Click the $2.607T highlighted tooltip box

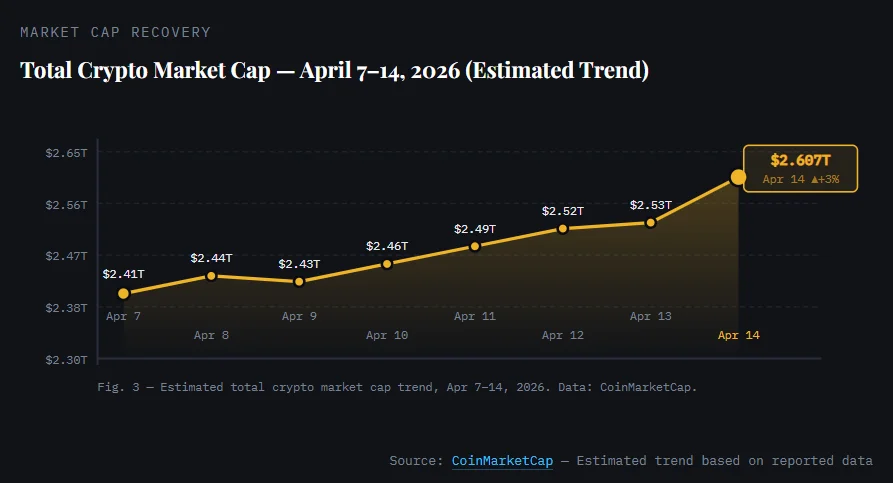coord(800,168)
